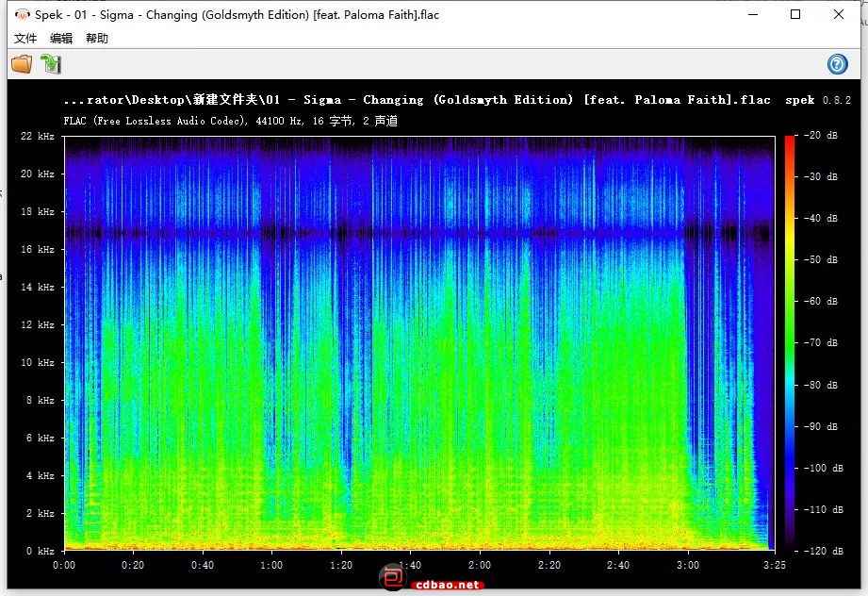Close the Spek window

(x=839, y=14)
